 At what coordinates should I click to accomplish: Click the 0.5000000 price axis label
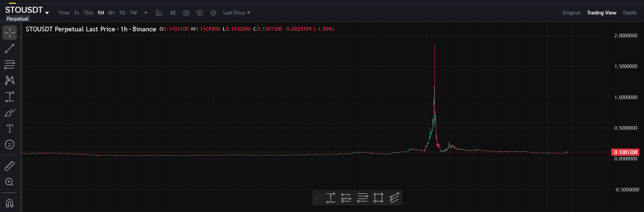click(x=626, y=128)
